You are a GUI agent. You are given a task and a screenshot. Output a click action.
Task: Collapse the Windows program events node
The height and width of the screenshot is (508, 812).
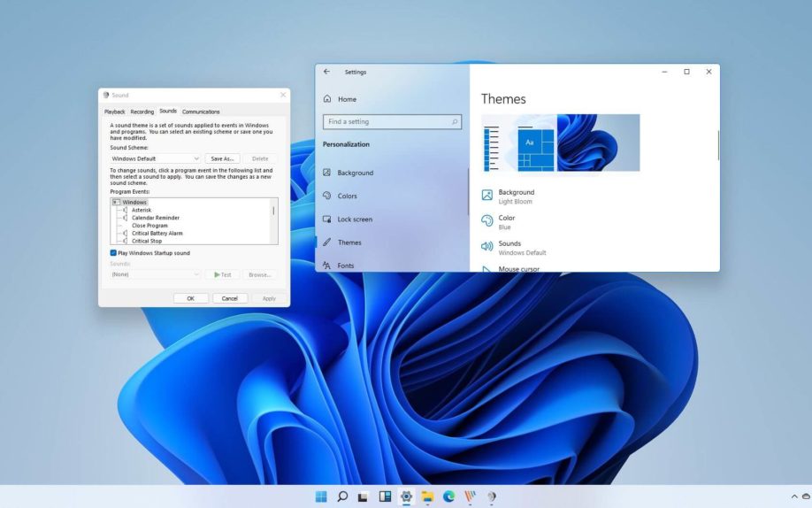(x=116, y=202)
